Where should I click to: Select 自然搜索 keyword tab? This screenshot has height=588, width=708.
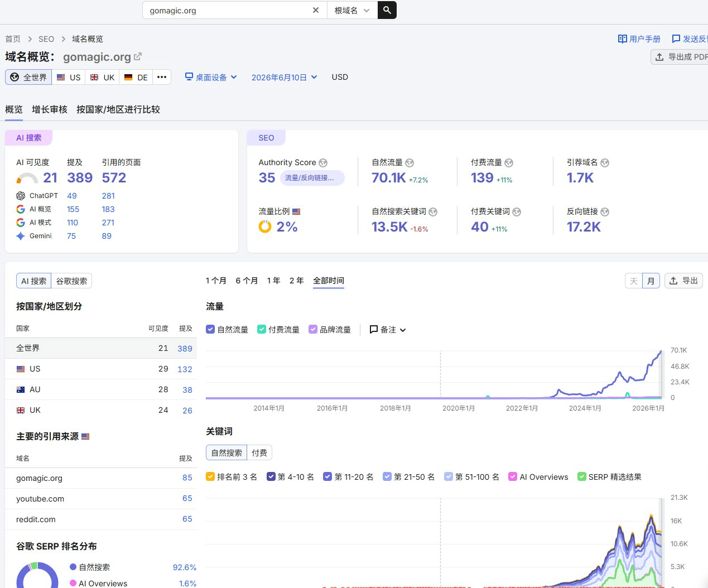point(227,452)
